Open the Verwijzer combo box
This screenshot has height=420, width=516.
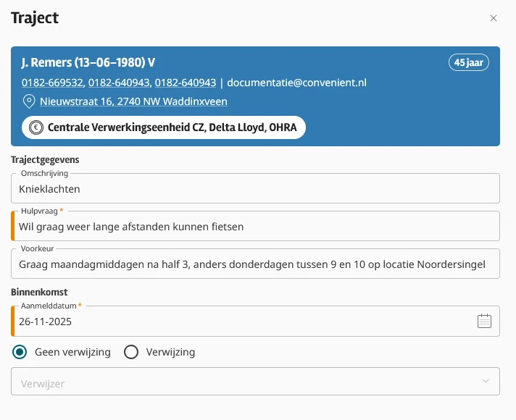246,382
